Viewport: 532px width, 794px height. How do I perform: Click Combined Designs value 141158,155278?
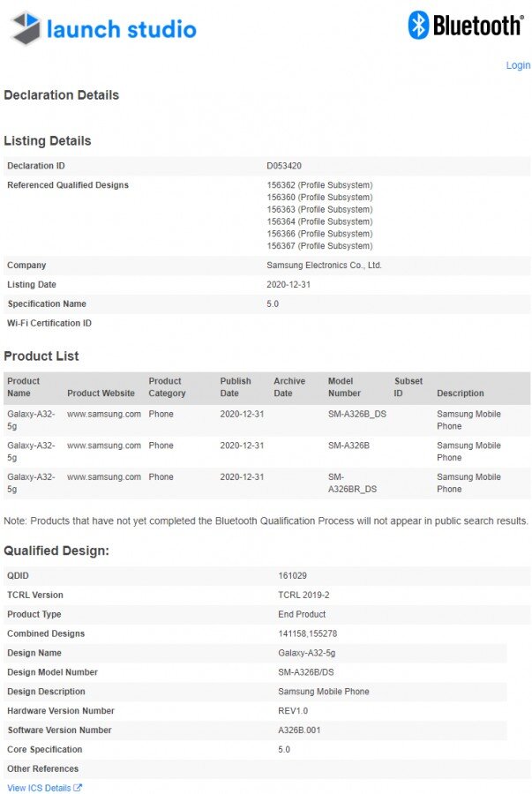pos(307,633)
